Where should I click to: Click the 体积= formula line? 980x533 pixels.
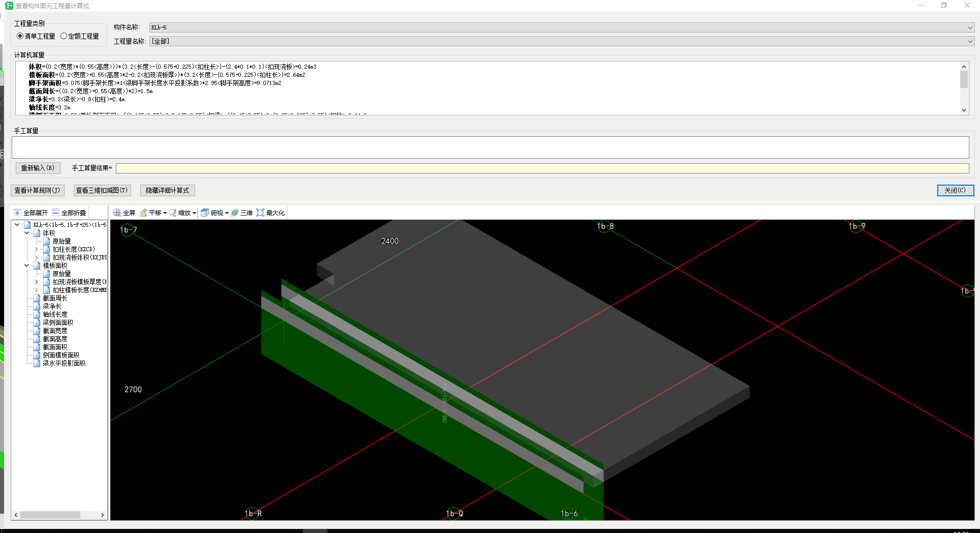(x=173, y=67)
